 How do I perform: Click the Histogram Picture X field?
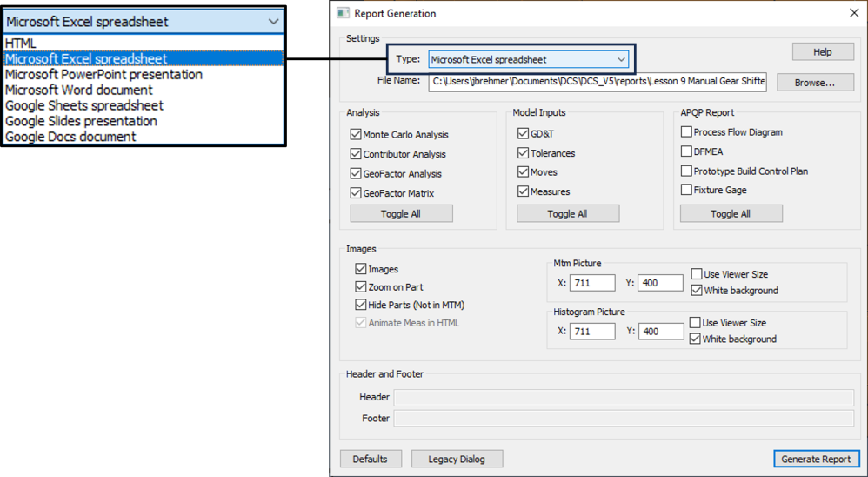pyautogui.click(x=592, y=332)
